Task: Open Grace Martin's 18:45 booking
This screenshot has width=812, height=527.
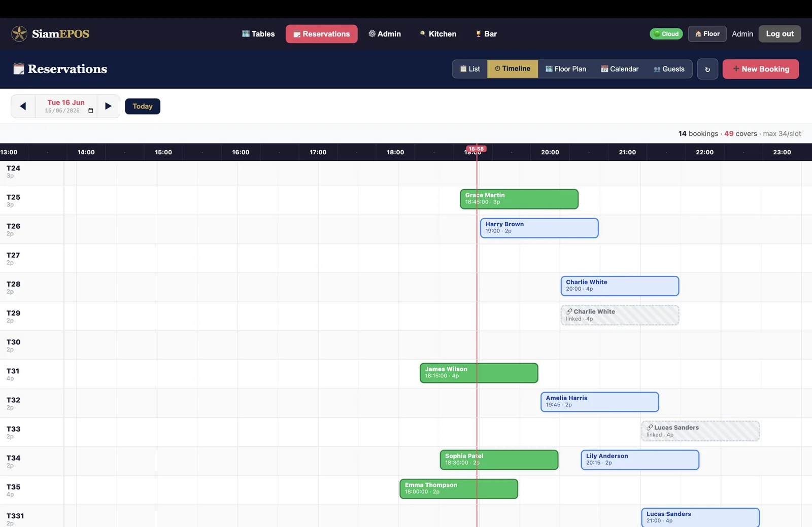Action: [519, 199]
